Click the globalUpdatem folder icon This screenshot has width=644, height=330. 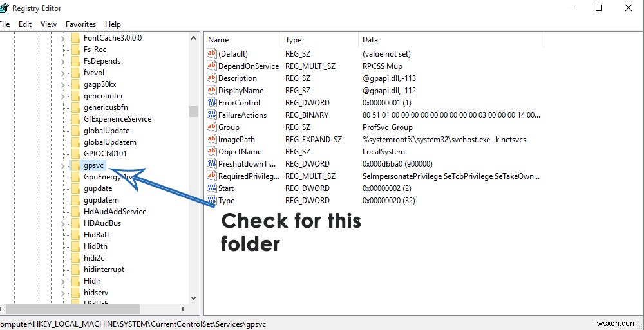75,142
